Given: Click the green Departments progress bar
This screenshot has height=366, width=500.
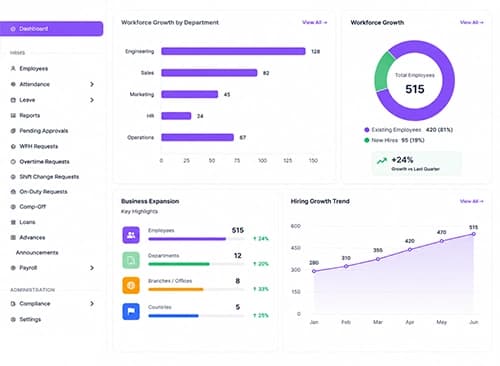Looking at the screenshot, I should click(179, 264).
